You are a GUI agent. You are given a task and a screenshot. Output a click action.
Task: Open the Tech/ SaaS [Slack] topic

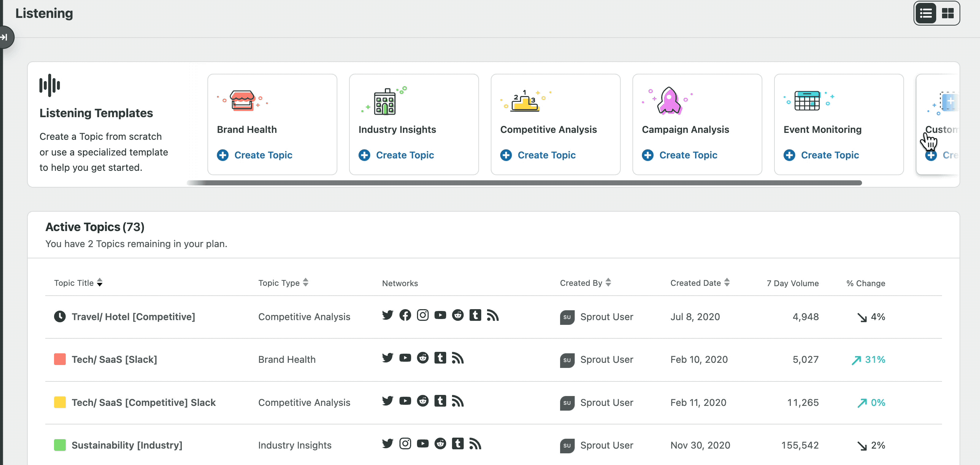pyautogui.click(x=114, y=359)
